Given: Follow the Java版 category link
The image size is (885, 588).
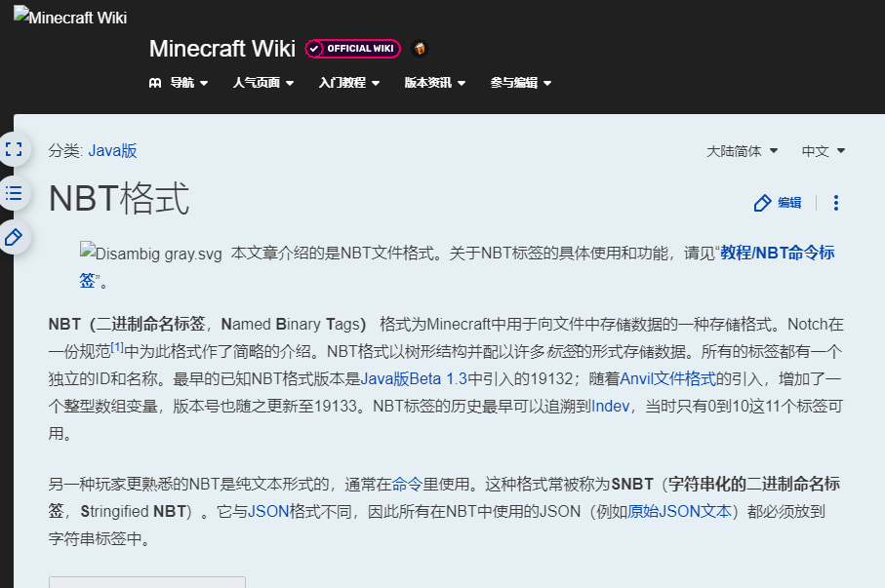Looking at the screenshot, I should [x=110, y=150].
